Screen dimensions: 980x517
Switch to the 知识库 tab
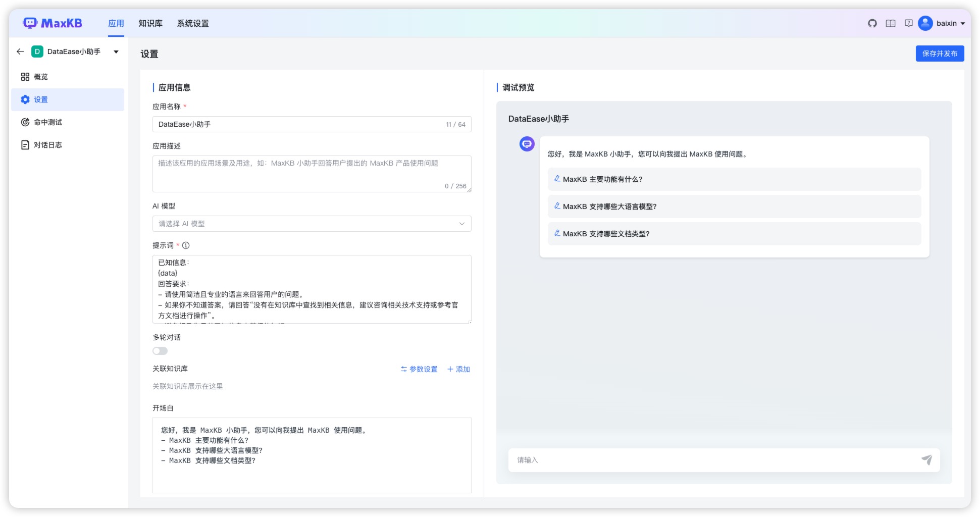[149, 23]
